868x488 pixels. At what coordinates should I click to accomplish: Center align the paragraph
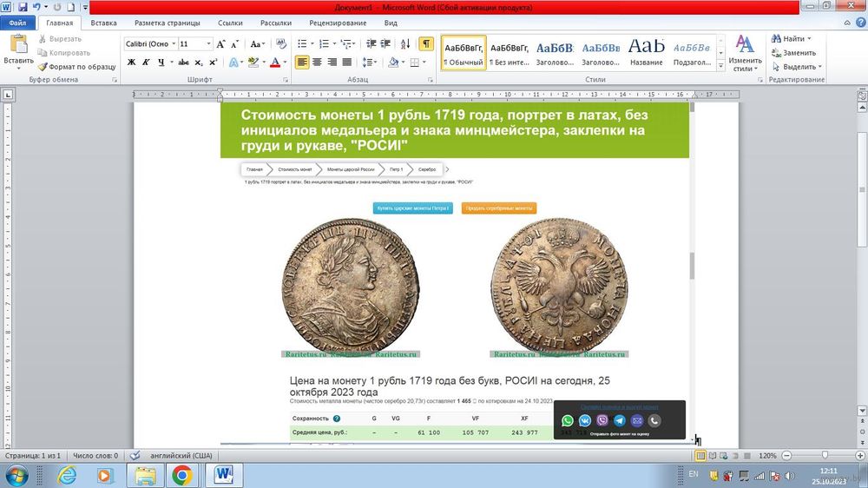[317, 62]
